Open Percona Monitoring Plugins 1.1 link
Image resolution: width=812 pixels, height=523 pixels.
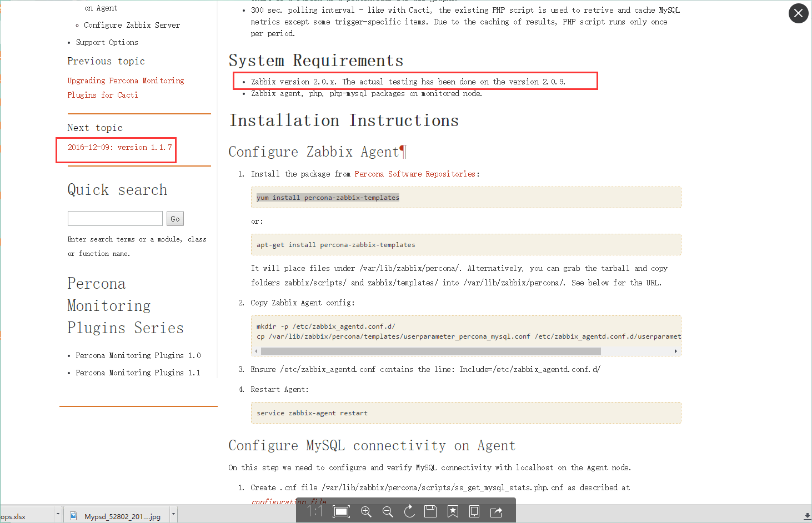pyautogui.click(x=138, y=373)
